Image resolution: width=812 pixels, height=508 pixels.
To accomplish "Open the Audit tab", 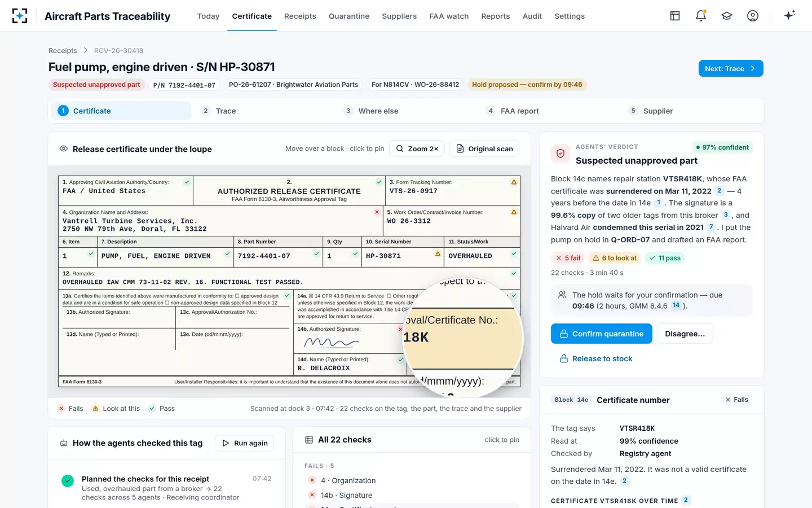I will coord(532,16).
